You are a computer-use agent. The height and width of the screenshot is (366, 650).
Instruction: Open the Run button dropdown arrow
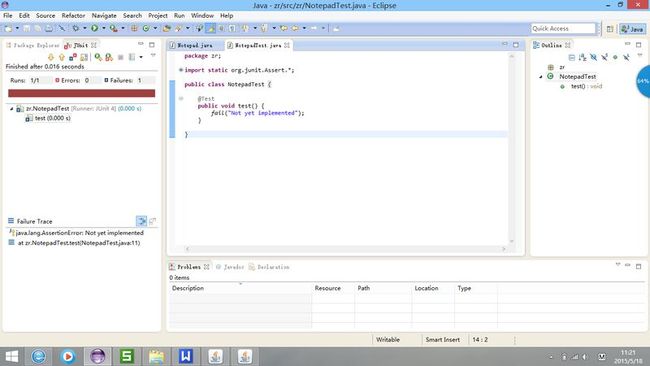(104, 28)
